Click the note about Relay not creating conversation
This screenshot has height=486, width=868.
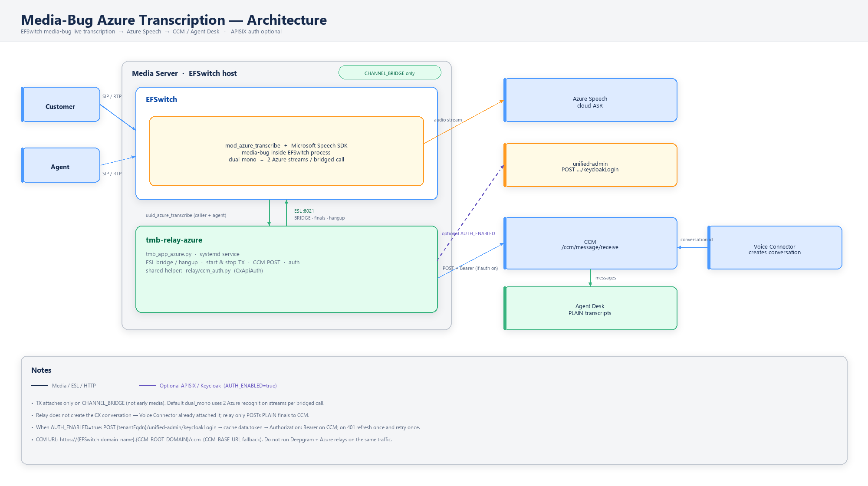click(170, 415)
